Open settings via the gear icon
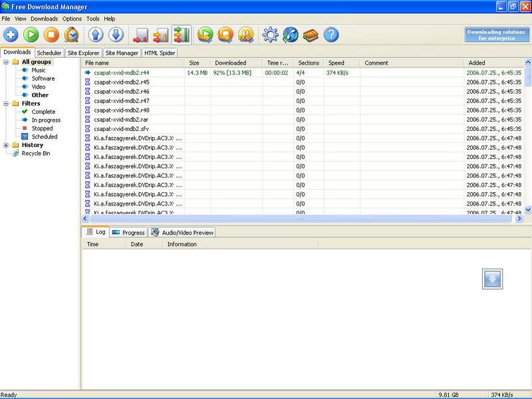The image size is (532, 399). point(270,35)
